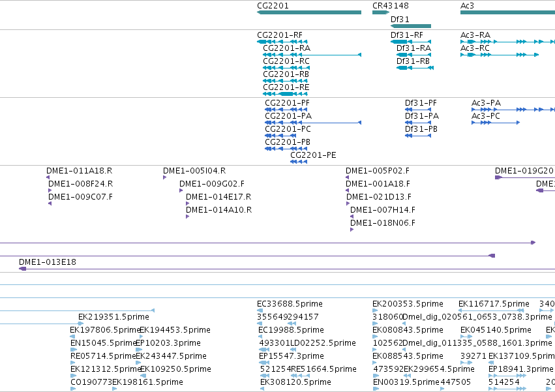Image resolution: width=555 pixels, height=392 pixels.
Task: Click the Ac3 gene label
Action: (467, 6)
